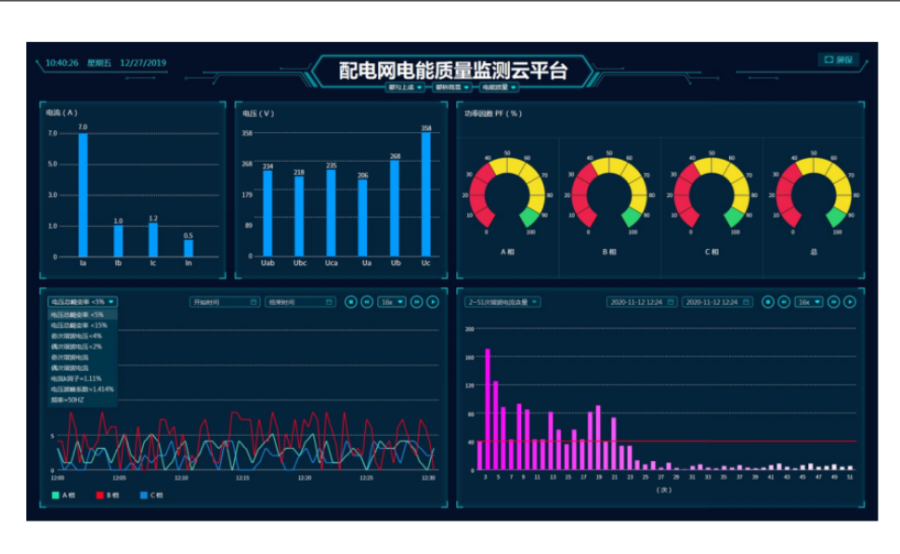Viewport: 900px width, 554px height.
Task: Open calendar icon in end time field
Action: (331, 301)
